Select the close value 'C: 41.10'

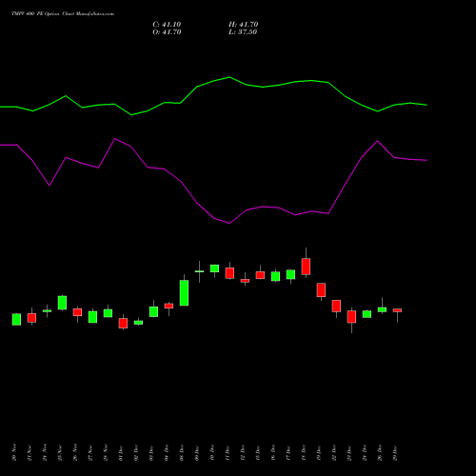click(x=167, y=25)
